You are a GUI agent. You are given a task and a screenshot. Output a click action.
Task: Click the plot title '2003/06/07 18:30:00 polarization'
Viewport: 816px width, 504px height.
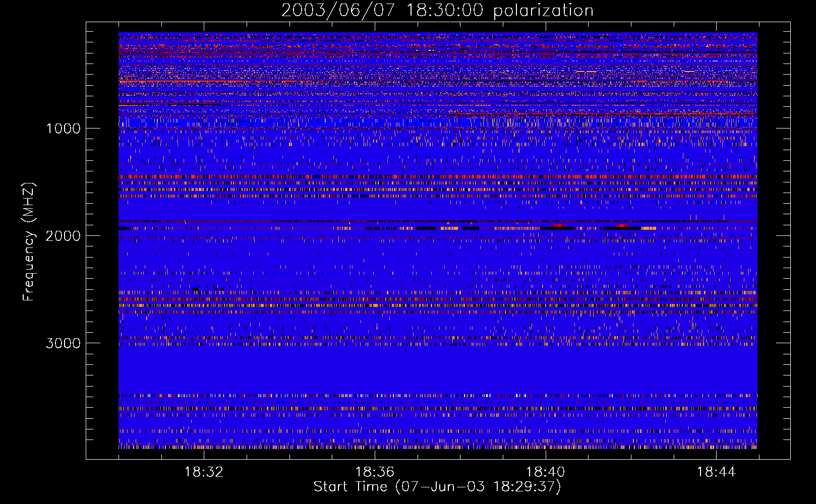[x=437, y=11]
